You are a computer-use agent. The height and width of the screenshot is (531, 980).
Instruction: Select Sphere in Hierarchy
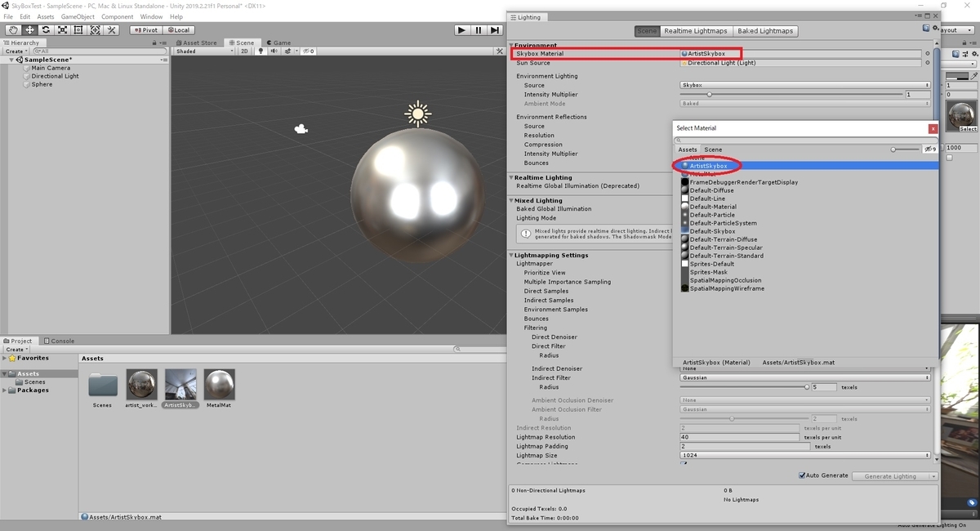coord(42,84)
